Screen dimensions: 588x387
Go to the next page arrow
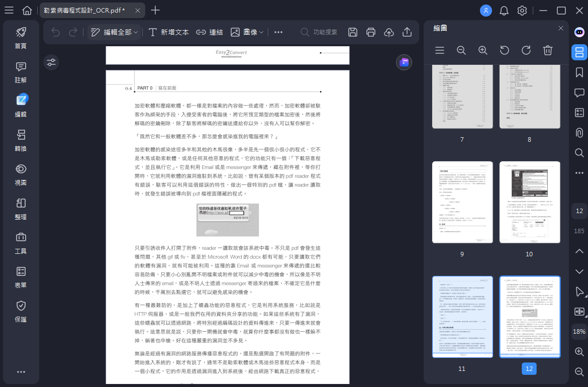point(579,271)
